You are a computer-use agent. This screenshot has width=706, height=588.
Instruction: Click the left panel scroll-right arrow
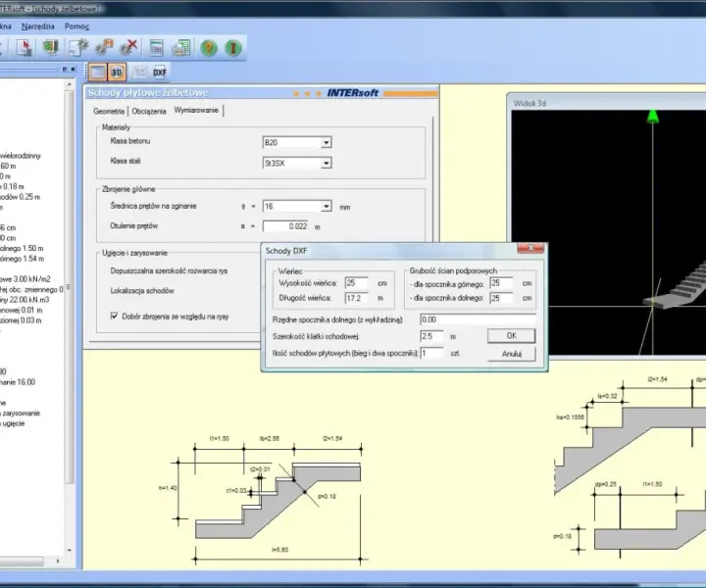[x=58, y=561]
